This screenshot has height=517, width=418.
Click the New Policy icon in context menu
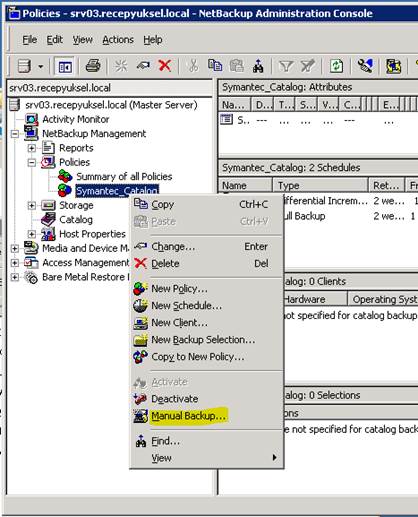[x=140, y=289]
